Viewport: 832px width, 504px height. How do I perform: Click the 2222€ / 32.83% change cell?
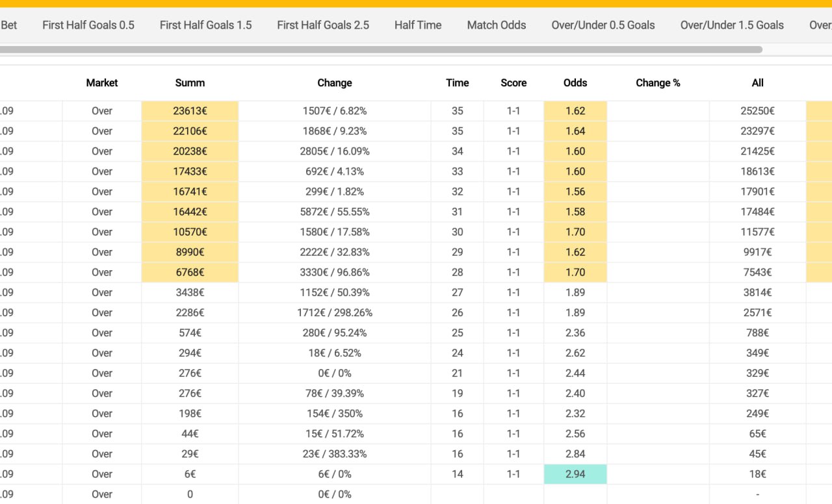pos(335,252)
